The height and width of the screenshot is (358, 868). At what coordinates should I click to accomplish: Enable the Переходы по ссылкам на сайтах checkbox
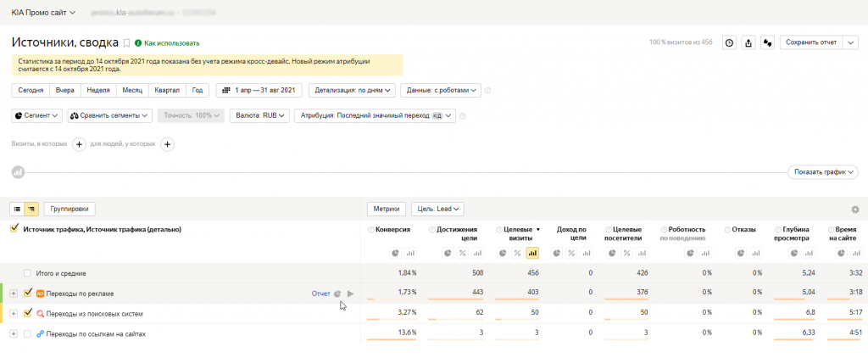click(x=28, y=334)
